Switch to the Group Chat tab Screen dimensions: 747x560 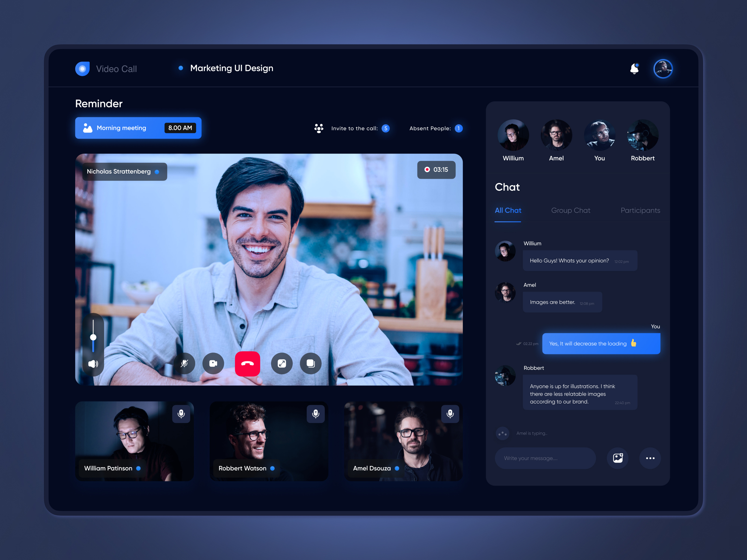point(570,210)
